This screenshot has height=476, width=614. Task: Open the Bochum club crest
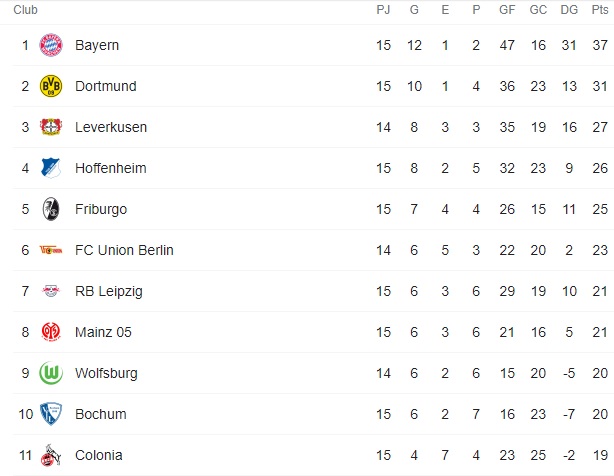click(50, 414)
